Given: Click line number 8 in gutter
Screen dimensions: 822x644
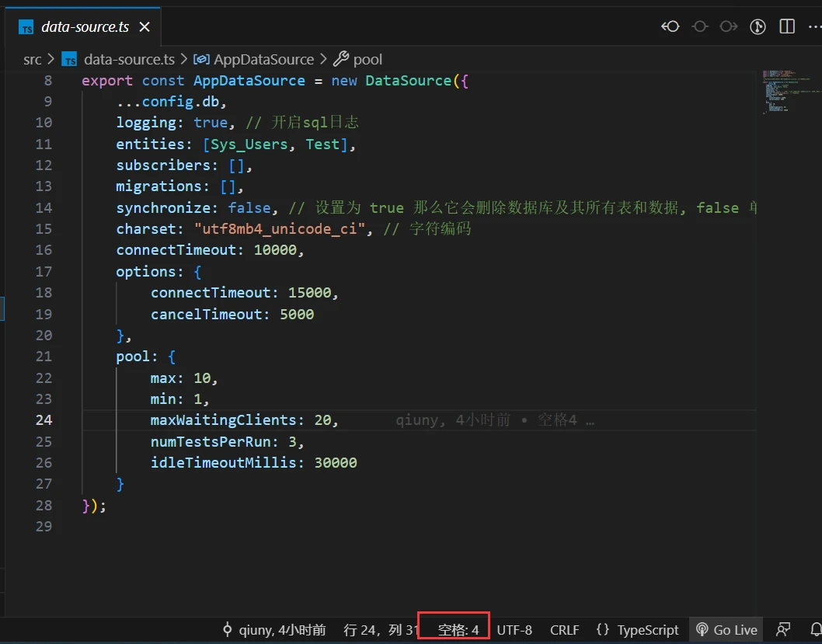Looking at the screenshot, I should [x=47, y=81].
